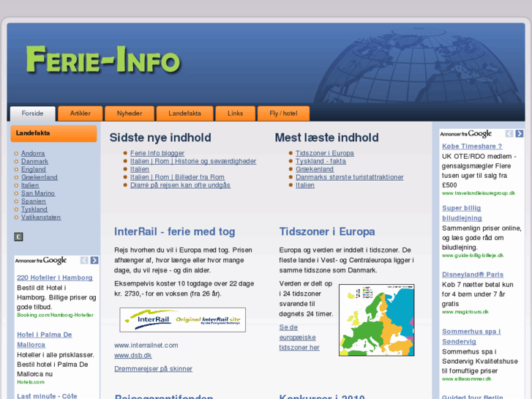532x399 pixels.
Task: Click the www.interrailnet.com text
Action: [x=146, y=346]
